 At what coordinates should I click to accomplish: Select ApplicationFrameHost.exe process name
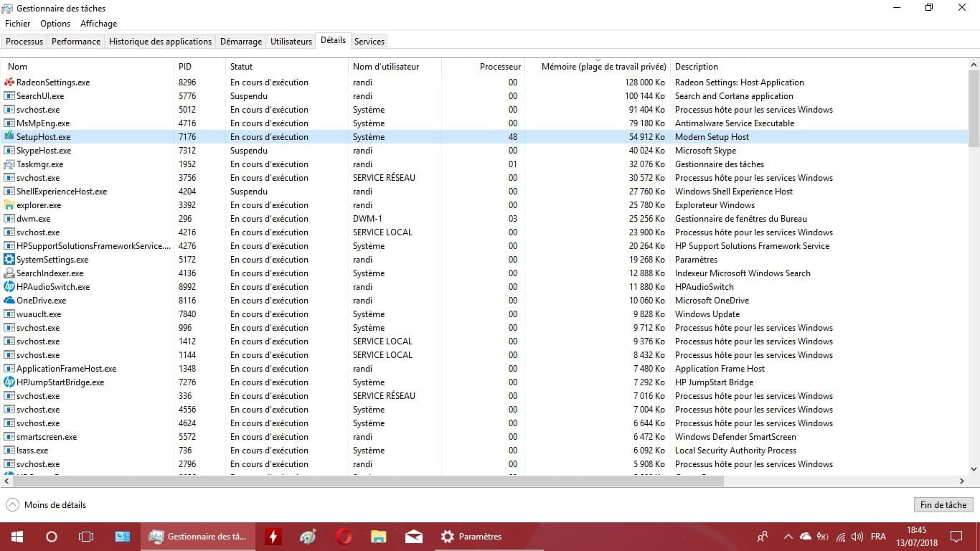(66, 369)
